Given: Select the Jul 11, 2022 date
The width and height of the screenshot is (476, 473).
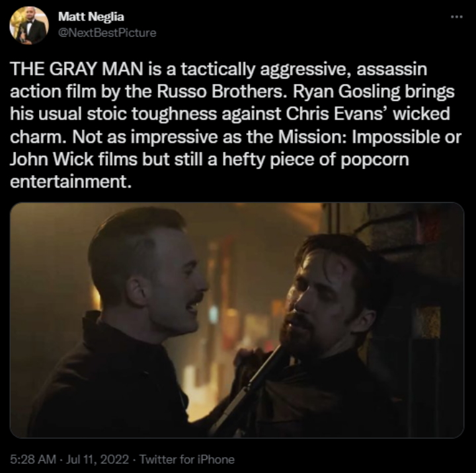Looking at the screenshot, I should tap(97, 459).
